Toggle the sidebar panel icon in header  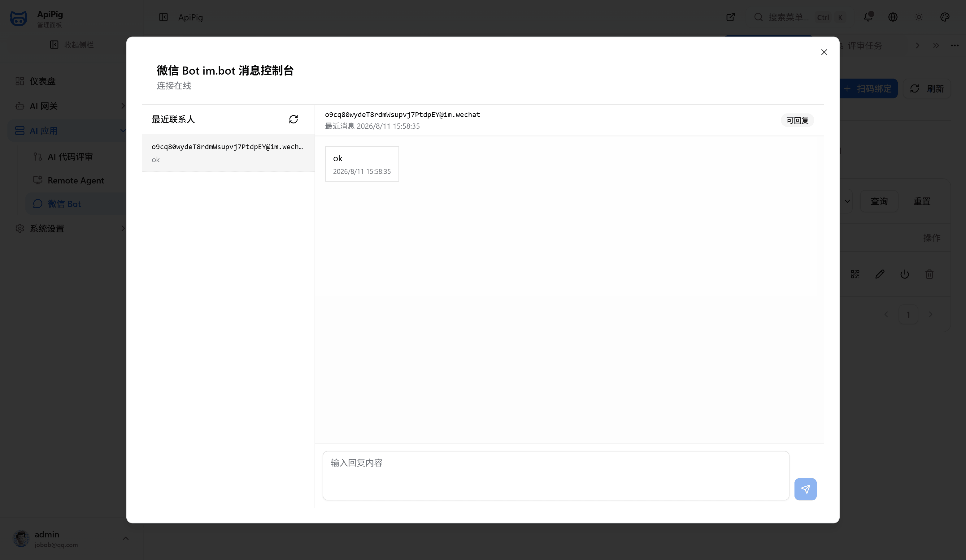coord(163,17)
